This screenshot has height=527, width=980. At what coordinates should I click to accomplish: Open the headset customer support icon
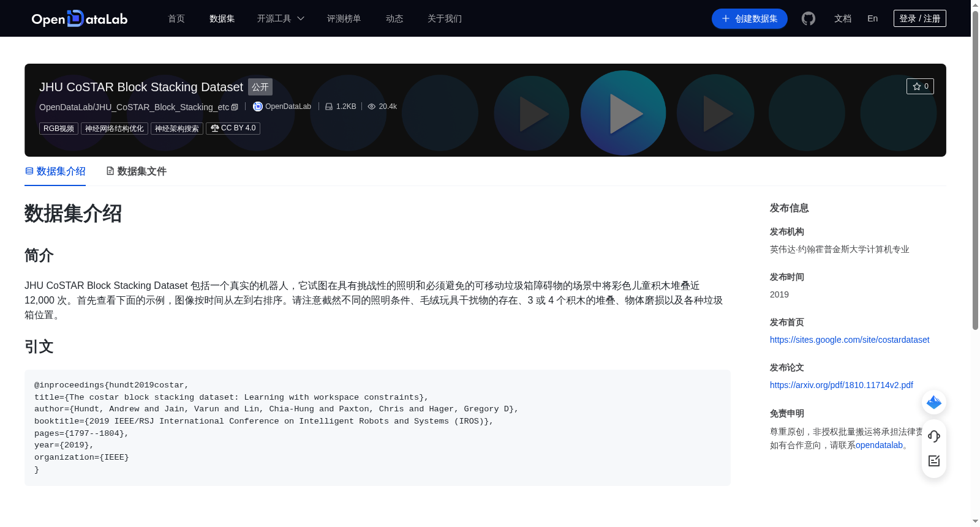[934, 436]
